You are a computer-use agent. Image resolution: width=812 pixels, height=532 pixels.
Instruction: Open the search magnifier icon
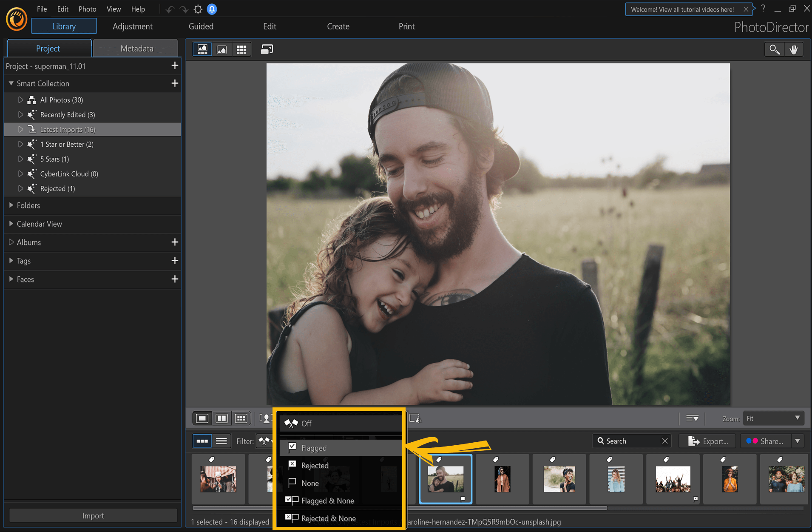774,49
